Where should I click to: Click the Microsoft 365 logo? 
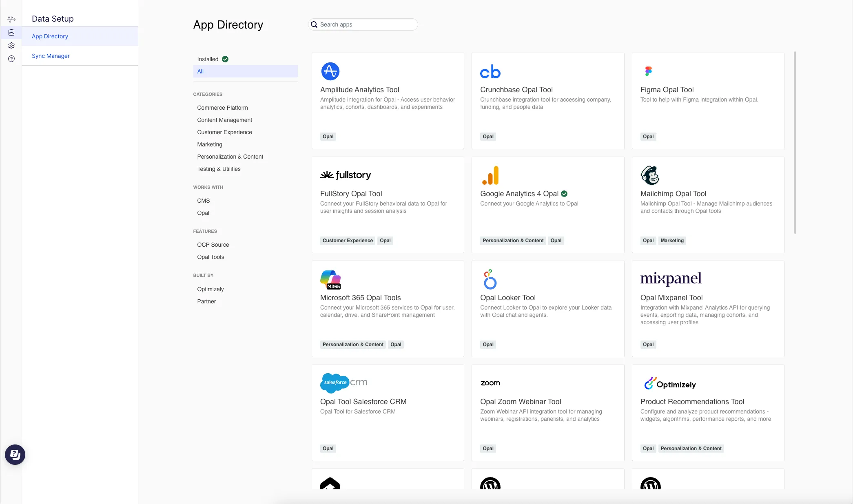(x=330, y=280)
